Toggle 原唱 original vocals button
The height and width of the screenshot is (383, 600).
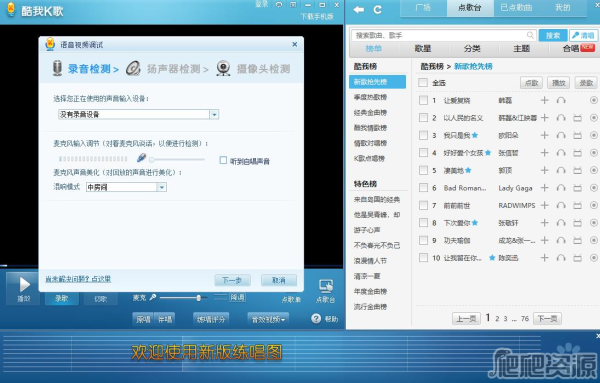tap(143, 319)
